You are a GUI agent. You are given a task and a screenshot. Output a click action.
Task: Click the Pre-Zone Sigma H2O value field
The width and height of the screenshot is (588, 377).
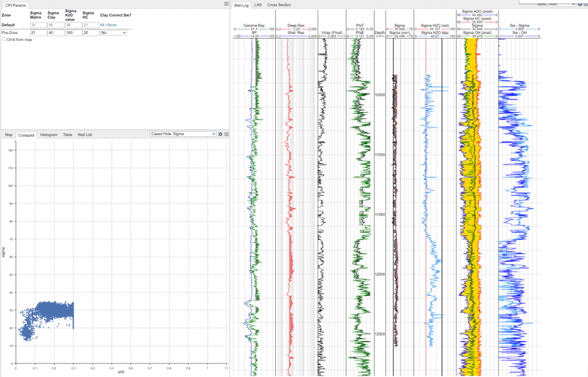tap(73, 33)
